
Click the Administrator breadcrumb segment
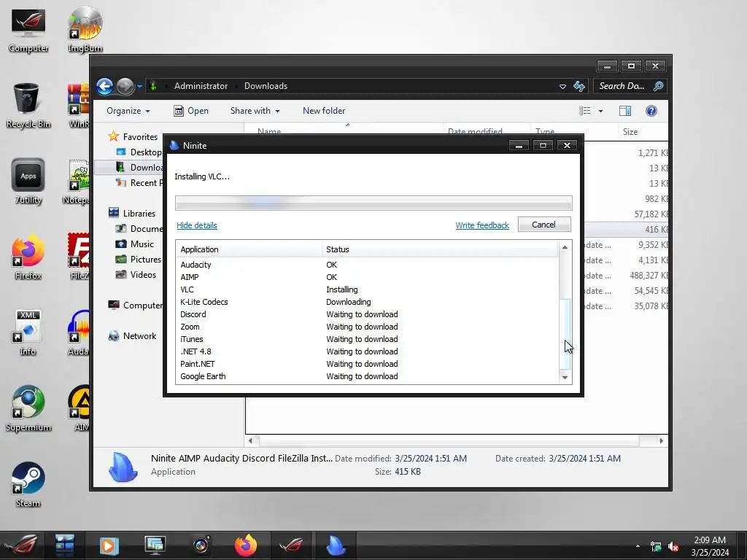click(201, 86)
